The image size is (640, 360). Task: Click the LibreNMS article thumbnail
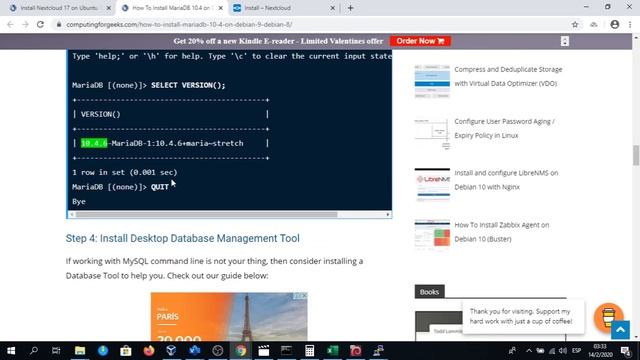pyautogui.click(x=432, y=184)
